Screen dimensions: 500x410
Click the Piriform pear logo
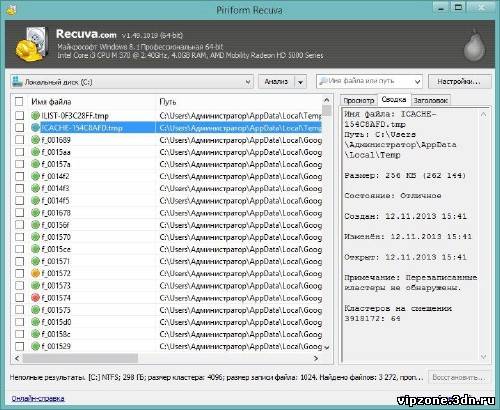(474, 45)
